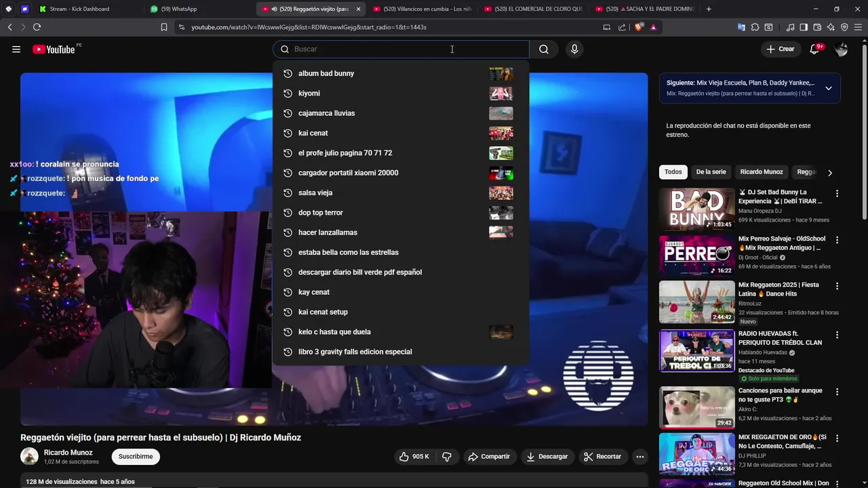Open options for RADIO HUEVADAS video
The image size is (868, 488).
pos(837,335)
